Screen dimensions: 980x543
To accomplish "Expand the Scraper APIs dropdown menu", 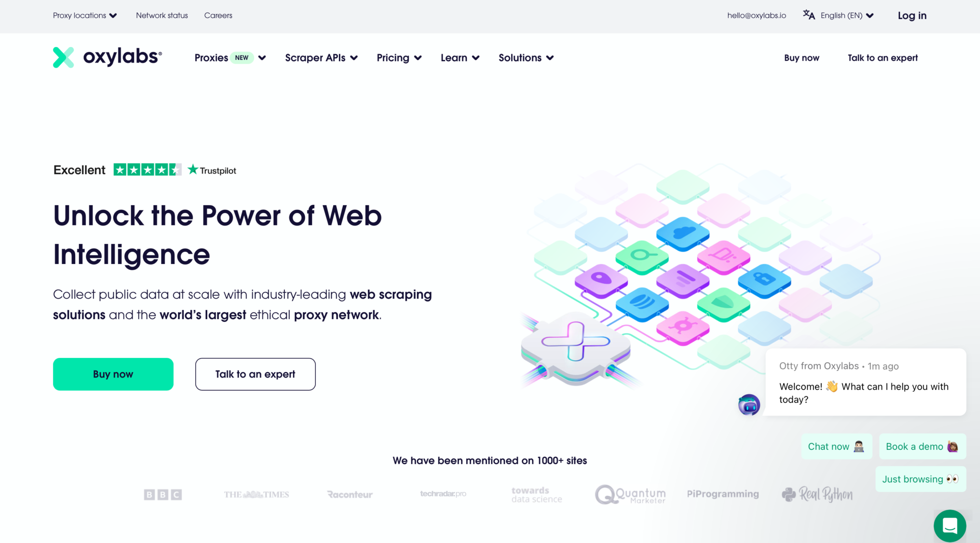I will [321, 57].
